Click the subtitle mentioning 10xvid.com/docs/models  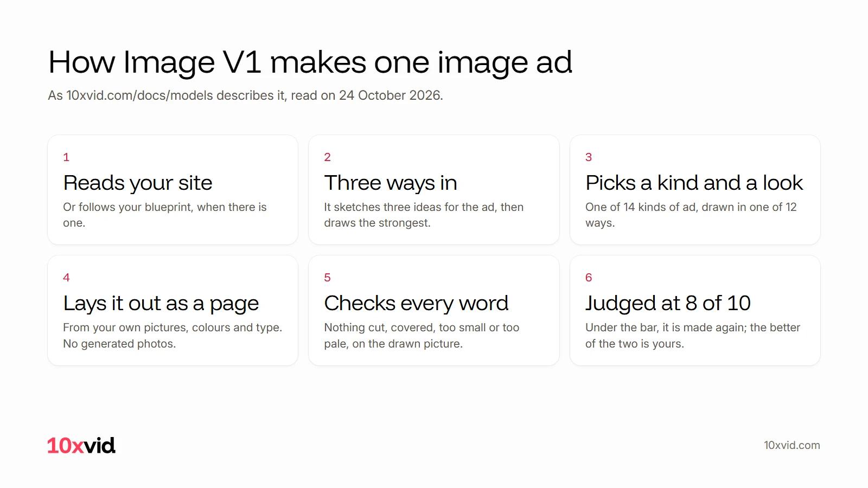(246, 95)
